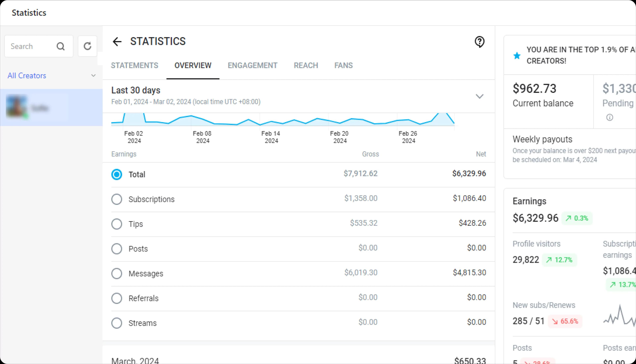Switch to the STATEMENTS tab
Viewport: 636px width, 364px height.
[134, 66]
